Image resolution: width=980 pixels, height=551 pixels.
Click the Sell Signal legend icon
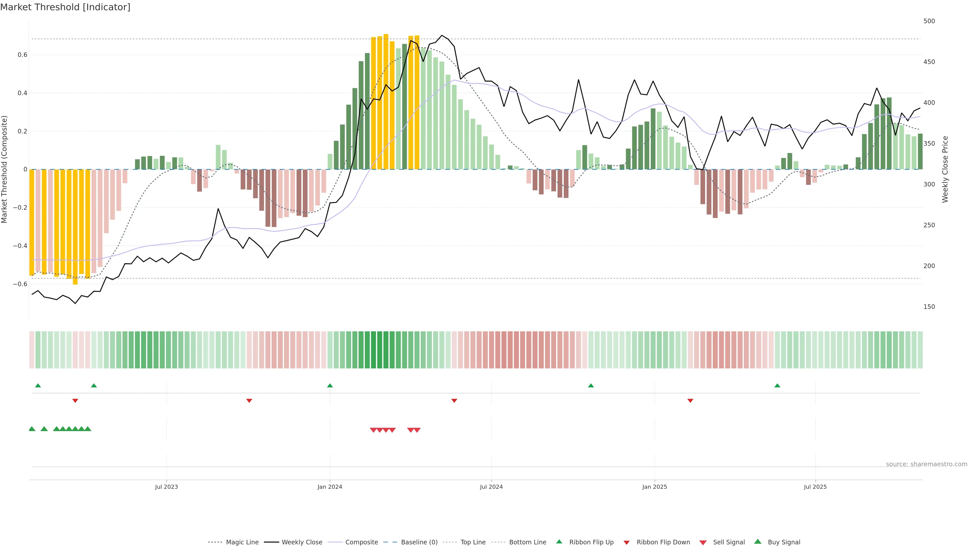(703, 543)
